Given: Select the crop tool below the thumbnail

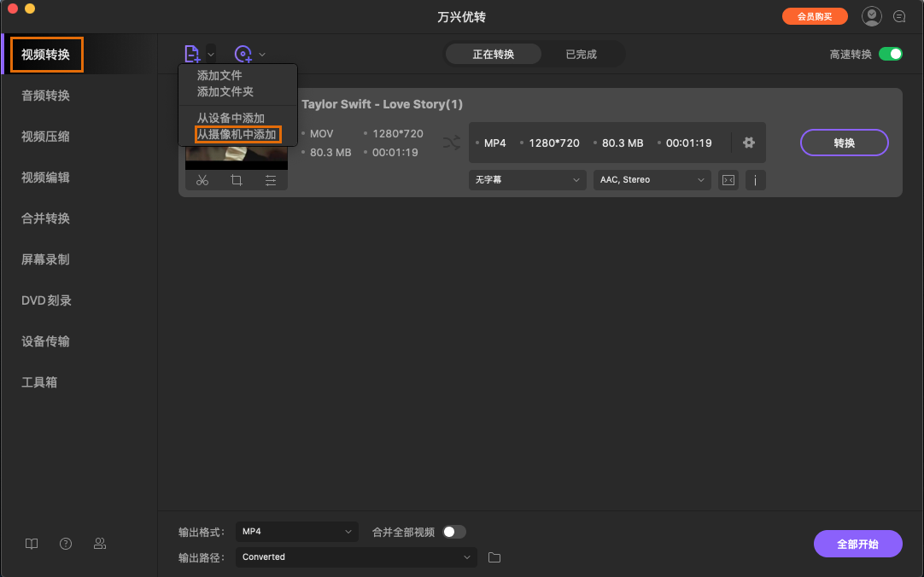Looking at the screenshot, I should coord(237,180).
